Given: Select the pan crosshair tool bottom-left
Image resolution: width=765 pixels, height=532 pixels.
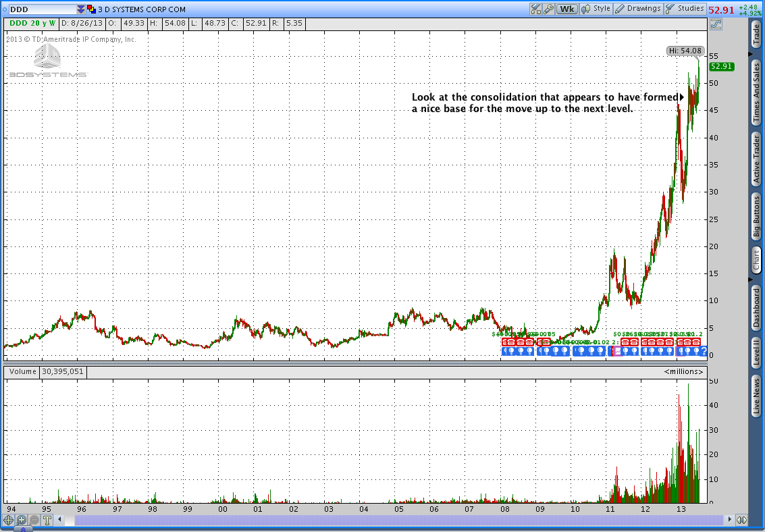Looking at the screenshot, I should [x=8, y=521].
